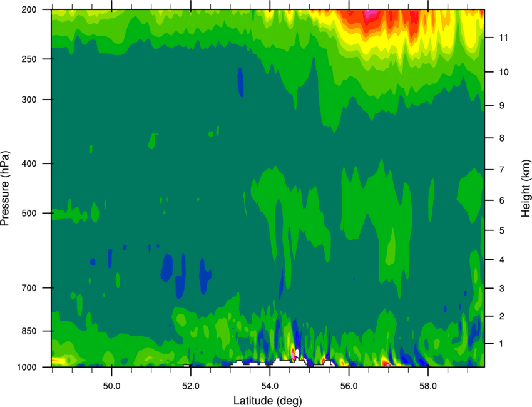Click the 50.0 latitude tick label
This screenshot has width=532, height=407.
[111, 386]
